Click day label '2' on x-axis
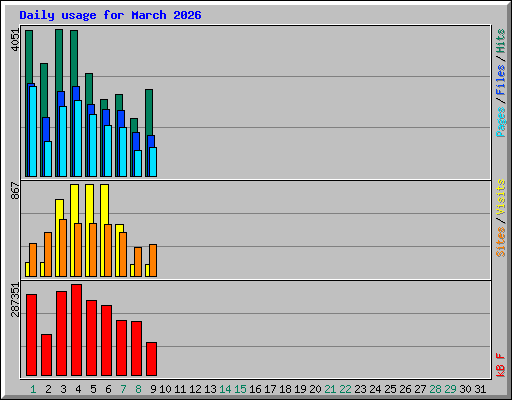 tap(48, 389)
